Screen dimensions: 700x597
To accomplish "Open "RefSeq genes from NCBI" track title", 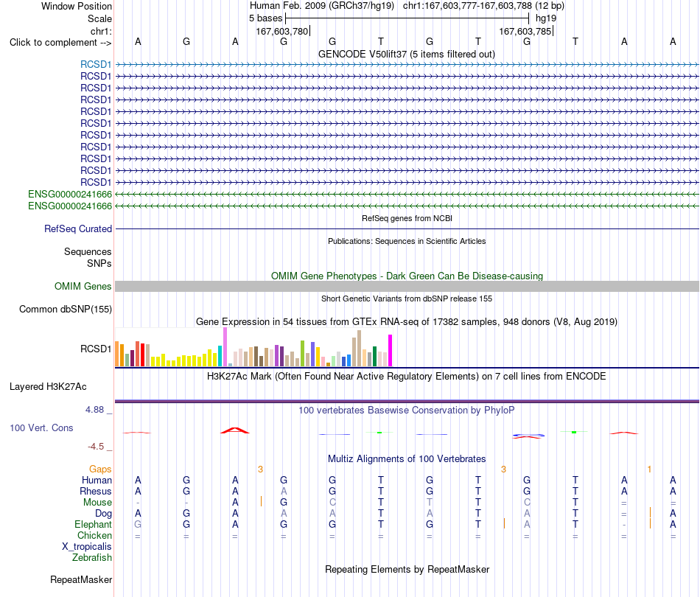I will pyautogui.click(x=407, y=218).
